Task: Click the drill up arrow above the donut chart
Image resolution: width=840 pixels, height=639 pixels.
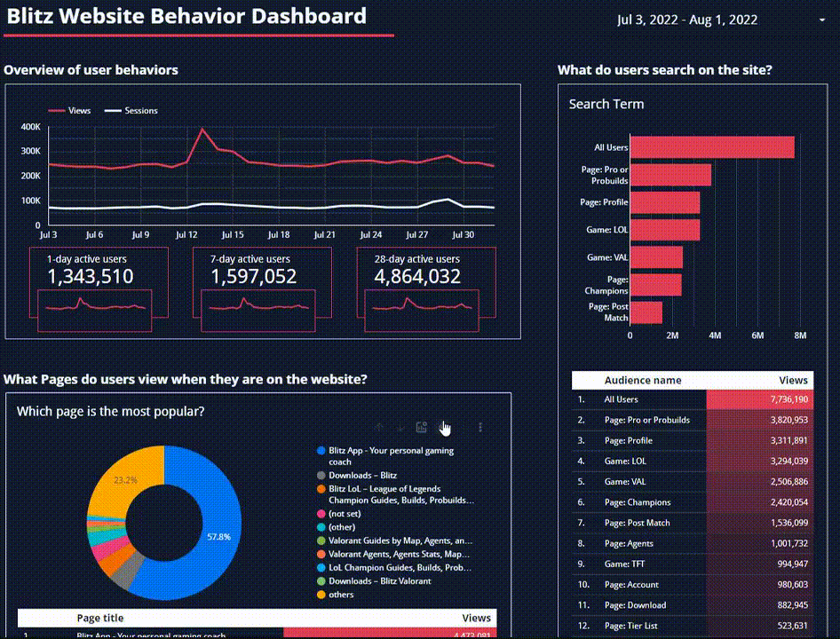Action: [x=379, y=427]
